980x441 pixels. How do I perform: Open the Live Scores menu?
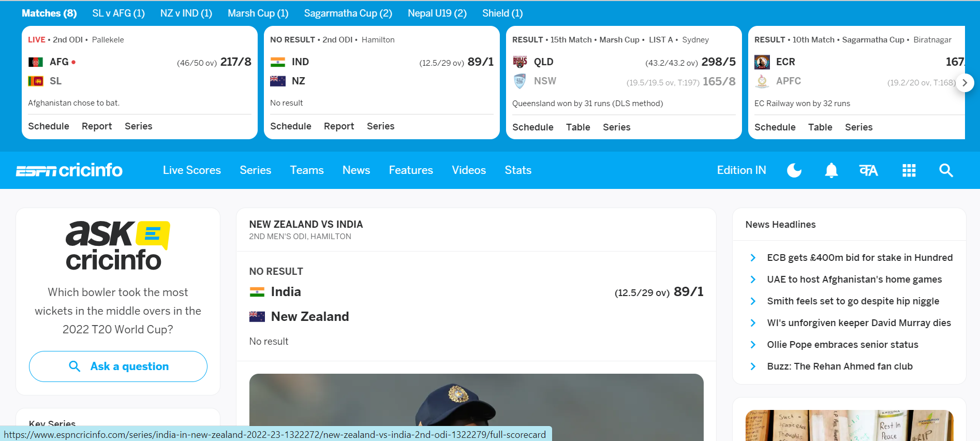(x=192, y=170)
